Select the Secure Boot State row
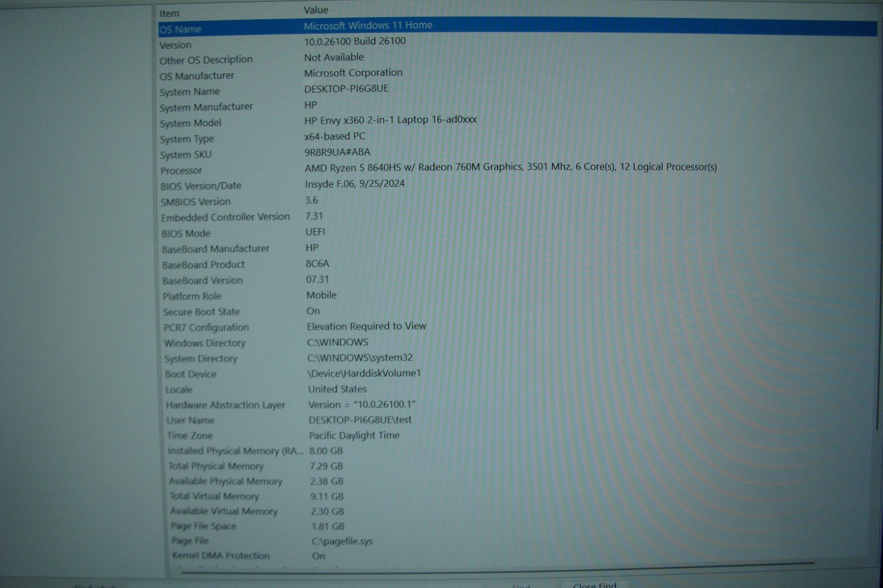This screenshot has height=588, width=883. coord(201,312)
